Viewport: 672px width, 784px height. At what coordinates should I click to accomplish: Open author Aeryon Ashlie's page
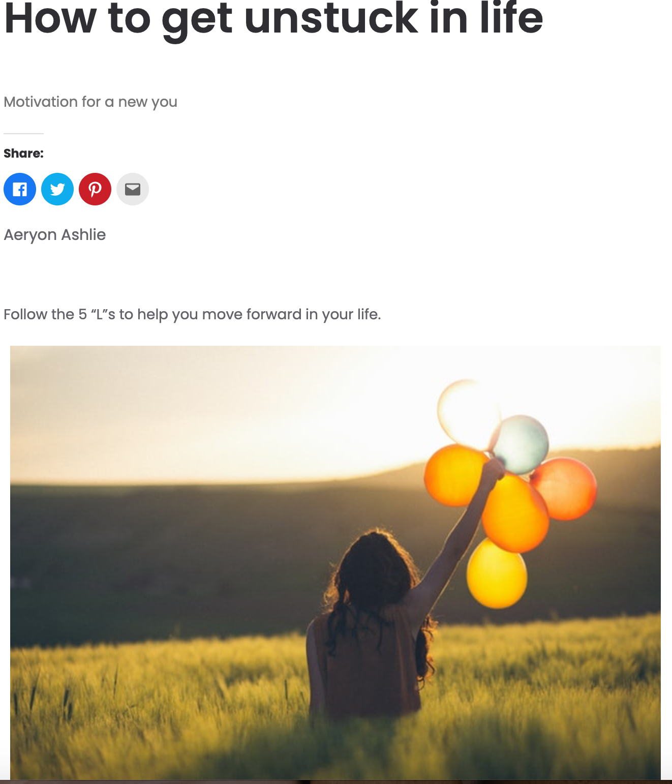(x=55, y=235)
